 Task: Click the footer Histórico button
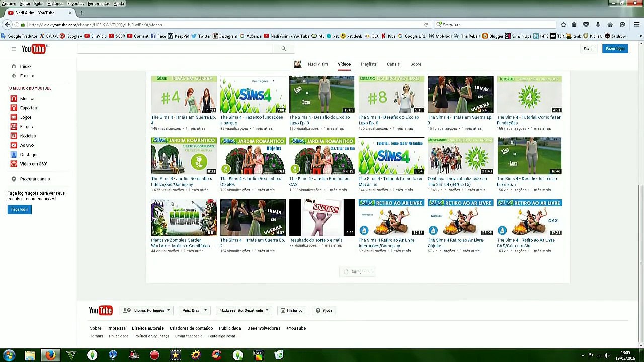[x=292, y=310]
